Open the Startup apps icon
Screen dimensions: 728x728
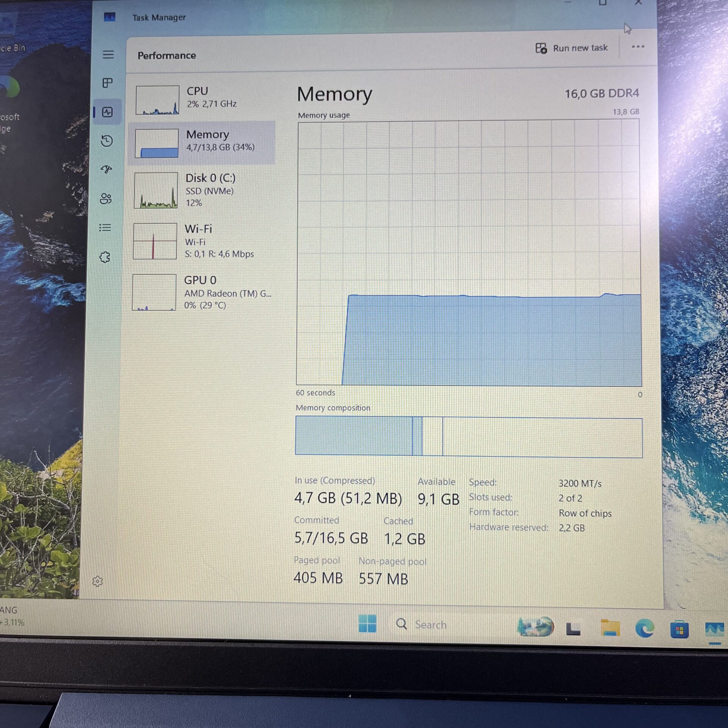(107, 169)
